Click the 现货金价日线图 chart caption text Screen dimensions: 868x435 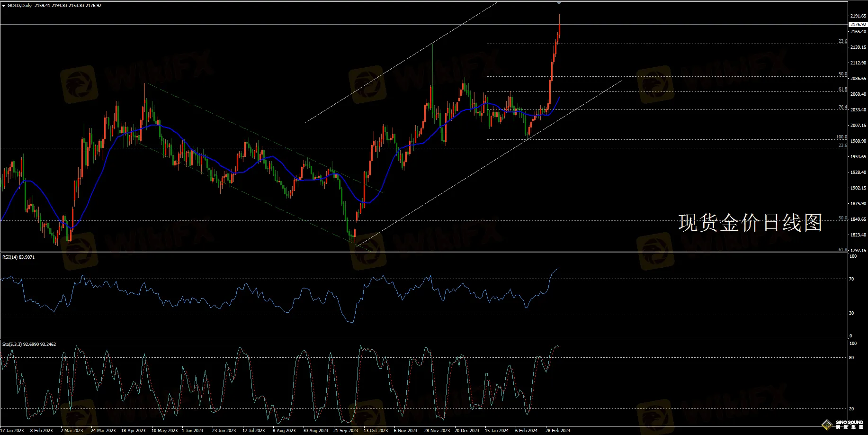(x=750, y=223)
